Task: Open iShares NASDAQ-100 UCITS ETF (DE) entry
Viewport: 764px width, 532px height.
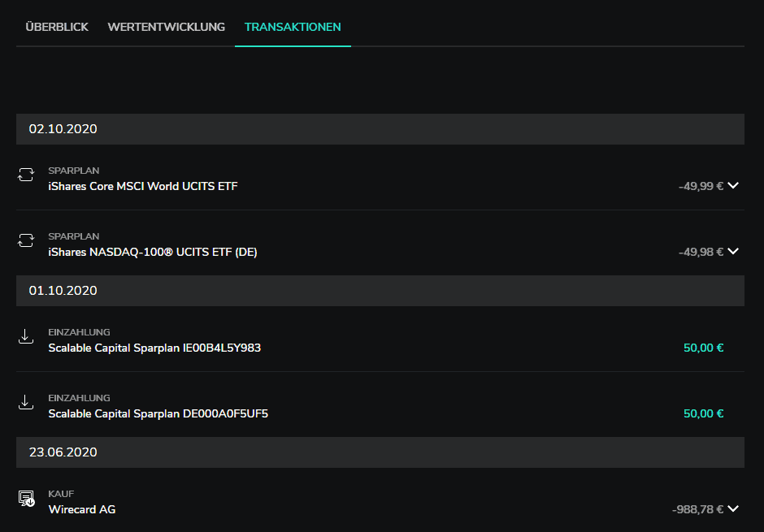Action: [380, 244]
